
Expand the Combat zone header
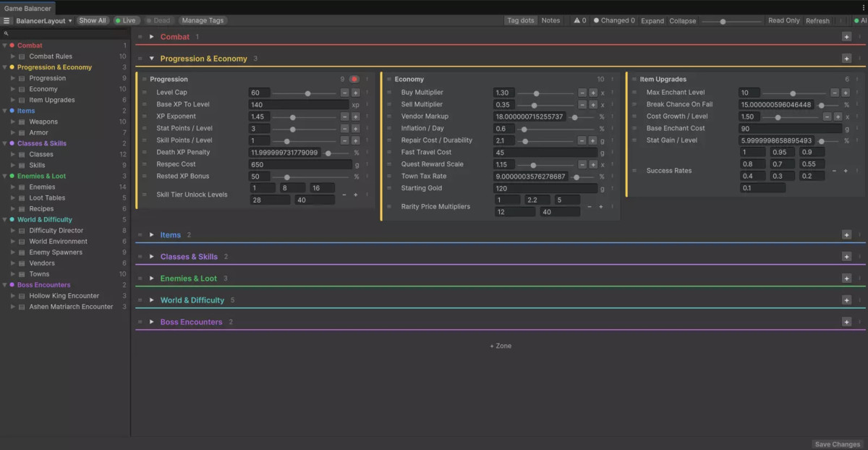[x=152, y=37]
